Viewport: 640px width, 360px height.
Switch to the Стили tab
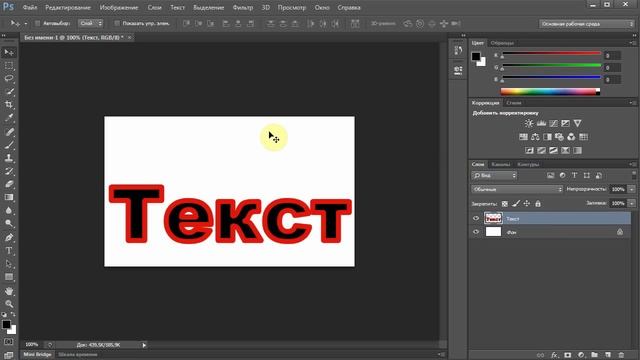point(514,103)
